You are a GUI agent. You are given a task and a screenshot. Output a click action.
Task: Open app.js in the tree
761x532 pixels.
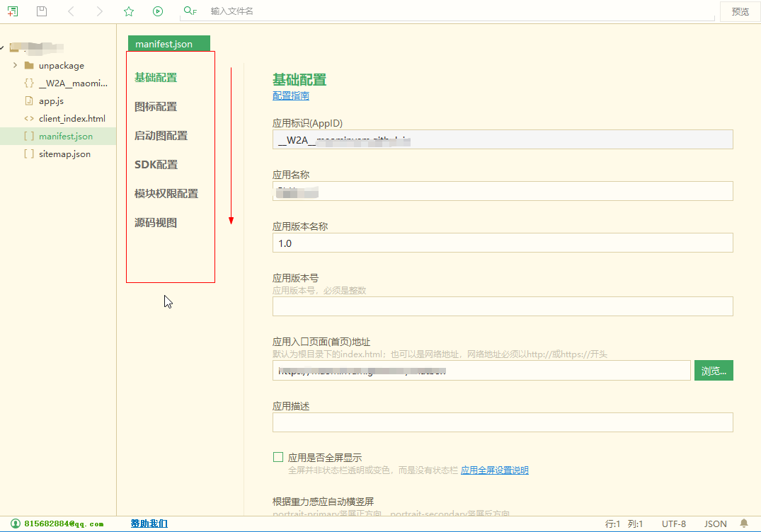(51, 101)
